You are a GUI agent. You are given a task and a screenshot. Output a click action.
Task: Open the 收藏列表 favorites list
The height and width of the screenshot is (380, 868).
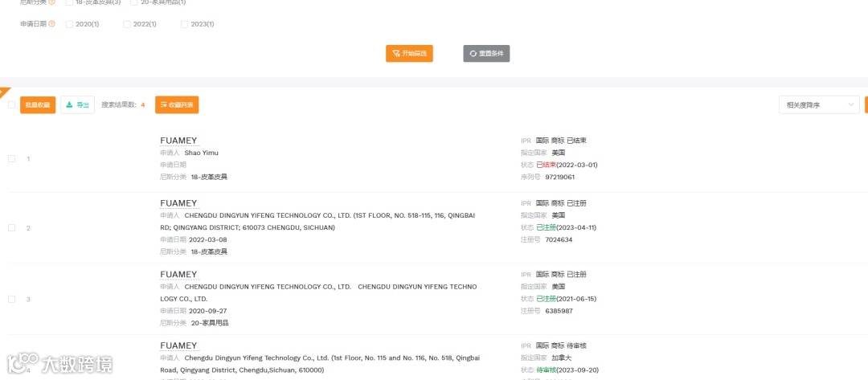[x=177, y=105]
